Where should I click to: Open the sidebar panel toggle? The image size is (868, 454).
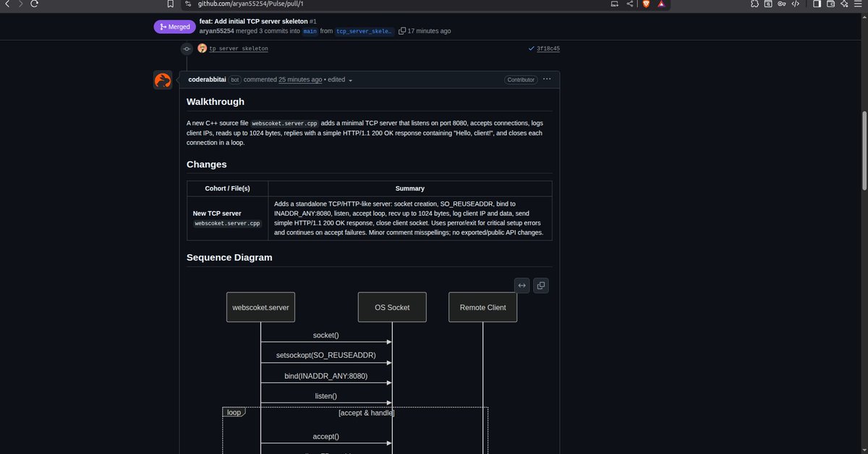point(818,4)
